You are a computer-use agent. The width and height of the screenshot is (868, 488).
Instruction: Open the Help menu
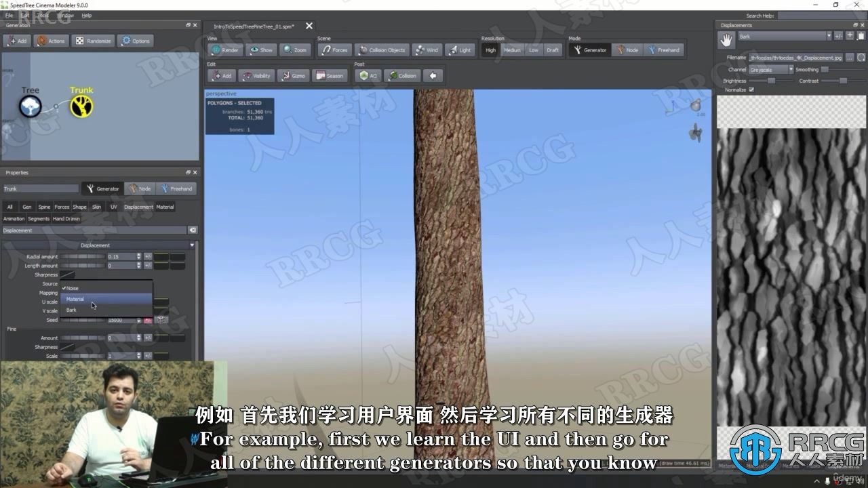tap(86, 15)
